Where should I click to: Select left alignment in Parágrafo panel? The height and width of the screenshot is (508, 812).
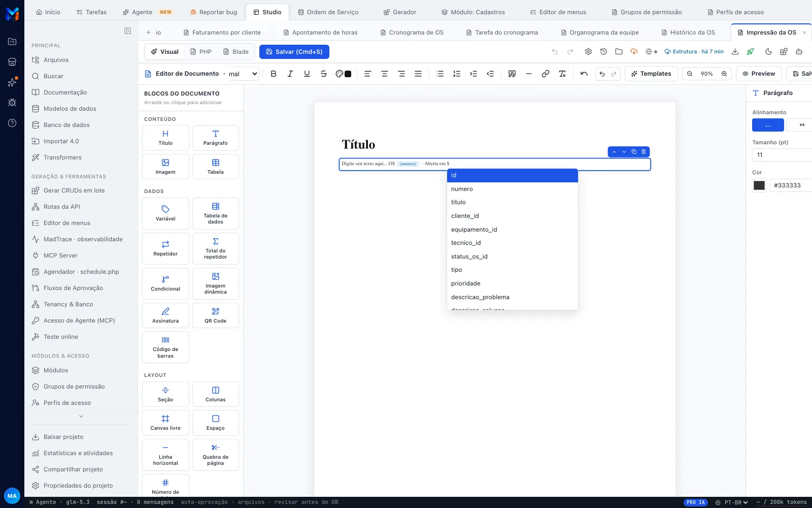coord(768,125)
